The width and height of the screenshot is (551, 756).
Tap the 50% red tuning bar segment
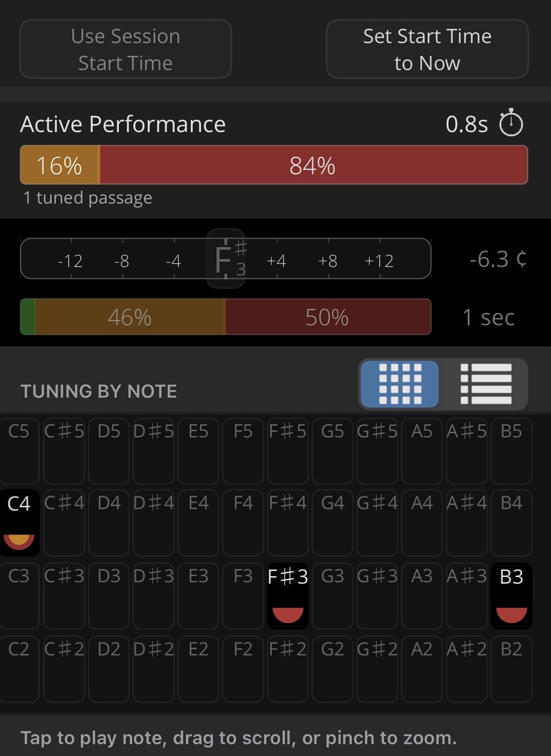tap(328, 317)
